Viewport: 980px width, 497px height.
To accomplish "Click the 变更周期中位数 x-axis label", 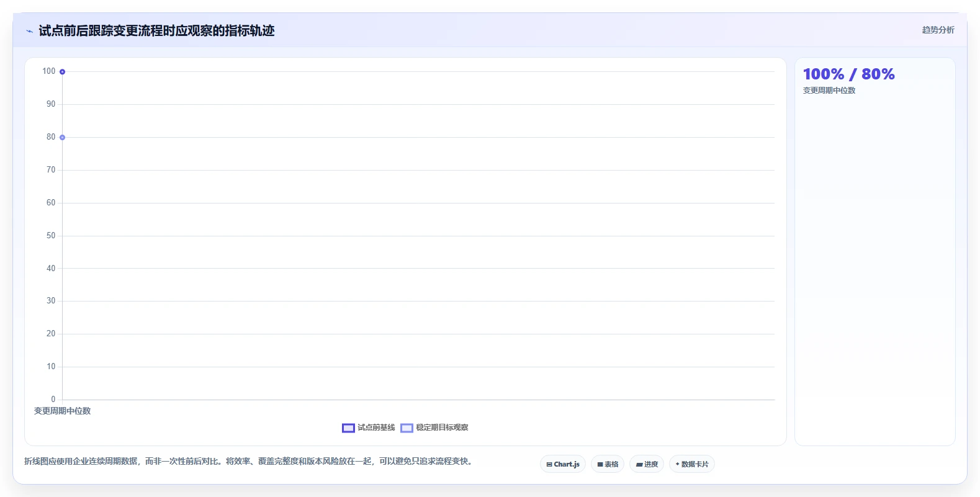I will coord(62,411).
